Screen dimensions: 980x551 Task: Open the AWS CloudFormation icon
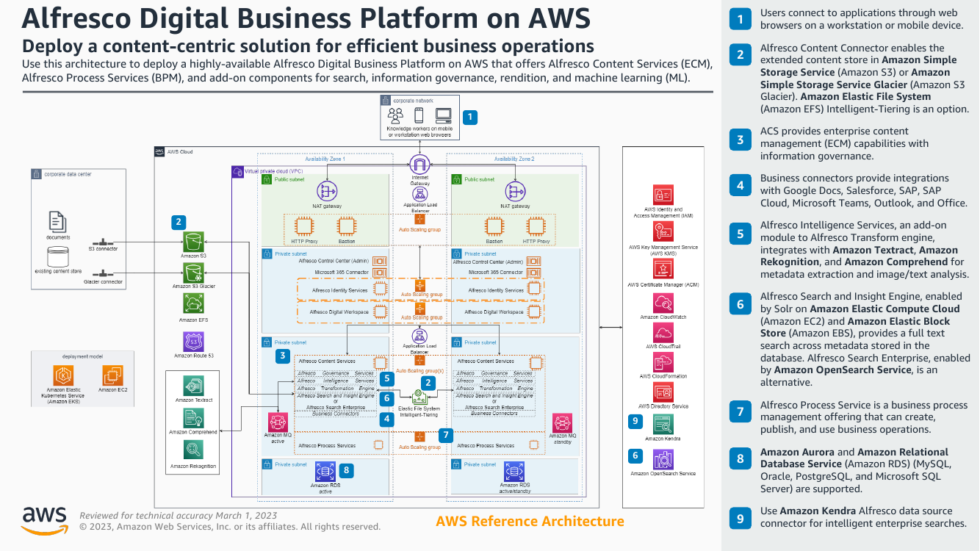pyautogui.click(x=663, y=362)
